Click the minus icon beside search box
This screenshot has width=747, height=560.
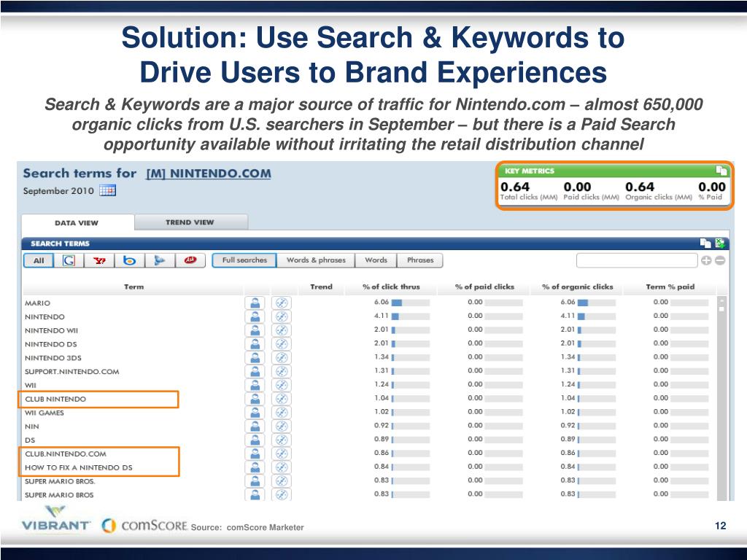[x=720, y=260]
